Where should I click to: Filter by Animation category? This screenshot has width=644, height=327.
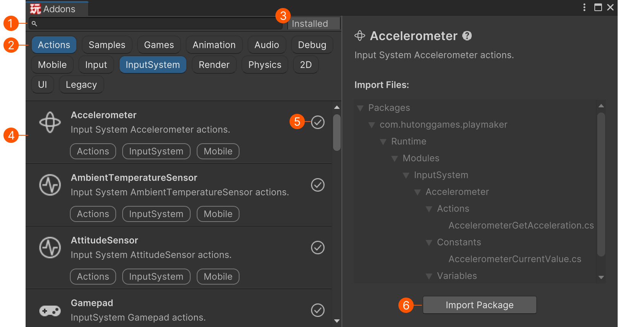pyautogui.click(x=214, y=45)
